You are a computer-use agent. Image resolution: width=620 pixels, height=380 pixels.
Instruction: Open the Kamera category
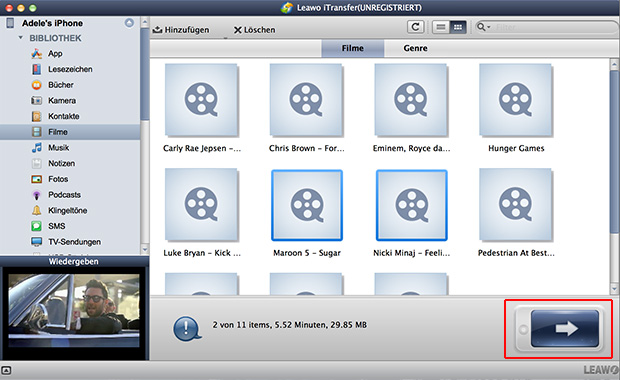point(62,100)
